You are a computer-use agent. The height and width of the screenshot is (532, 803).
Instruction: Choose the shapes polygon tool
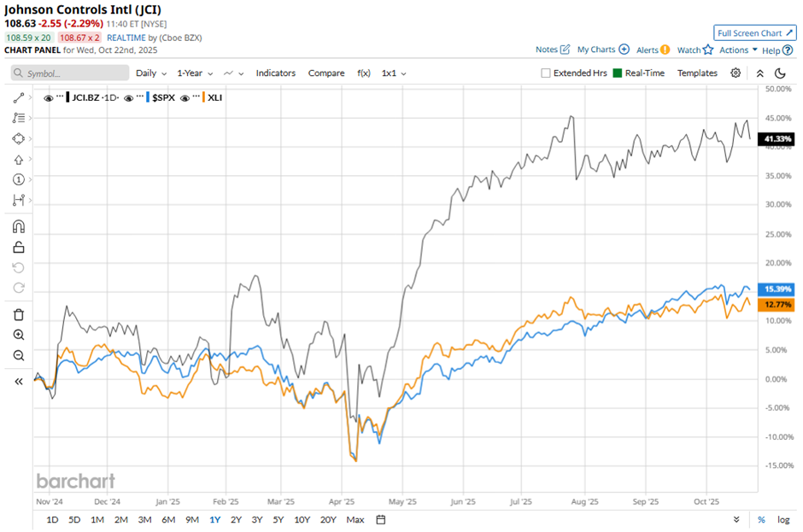pyautogui.click(x=19, y=138)
